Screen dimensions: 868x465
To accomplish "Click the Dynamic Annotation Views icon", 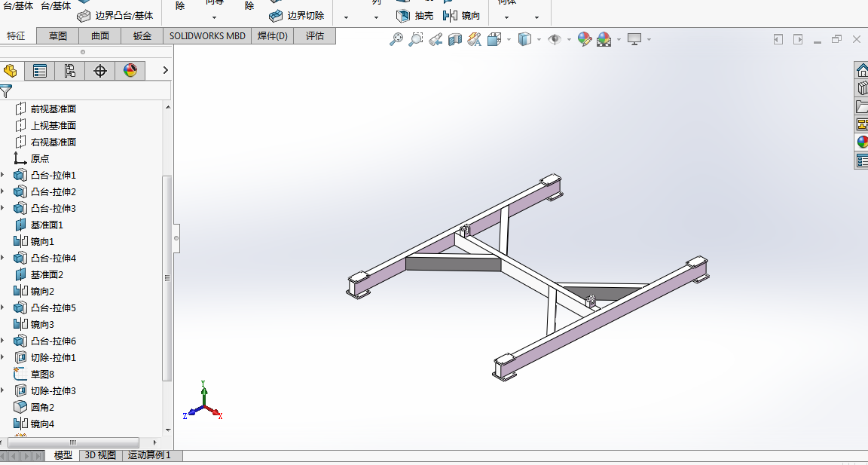I will click(474, 39).
